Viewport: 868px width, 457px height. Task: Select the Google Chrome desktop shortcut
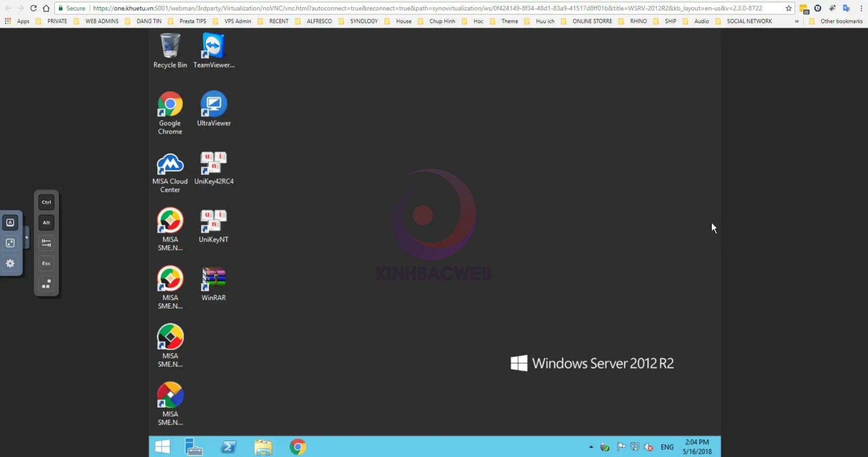pos(170,113)
